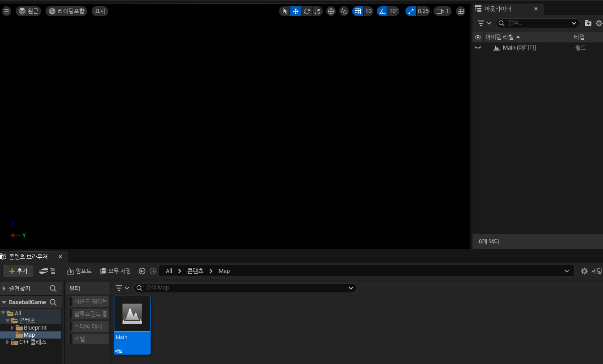Open the path history dropdown arrow
The image size is (603, 364).
tap(568, 271)
